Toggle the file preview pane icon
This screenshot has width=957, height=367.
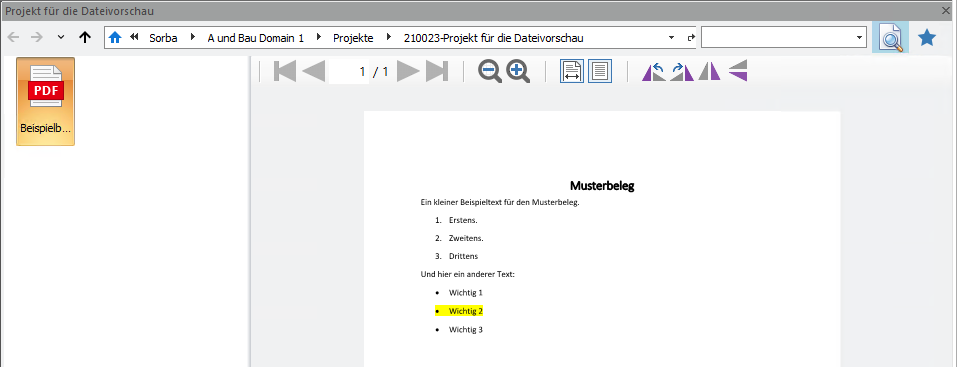point(890,38)
